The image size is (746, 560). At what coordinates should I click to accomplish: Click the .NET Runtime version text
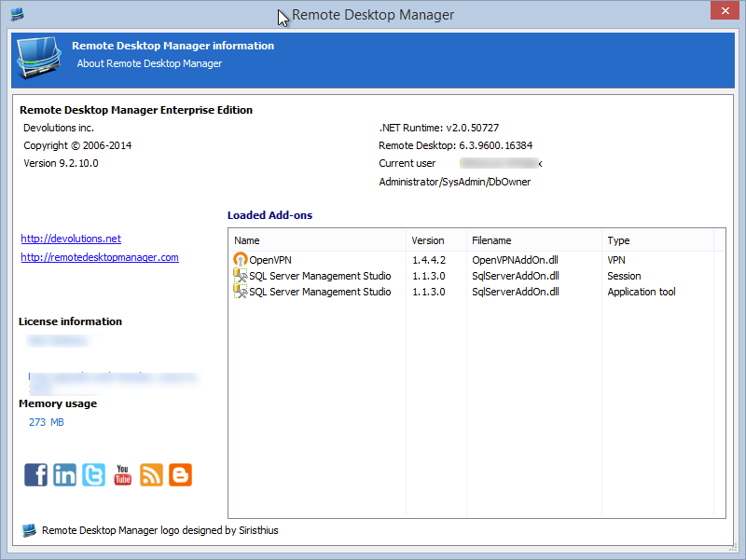point(438,128)
